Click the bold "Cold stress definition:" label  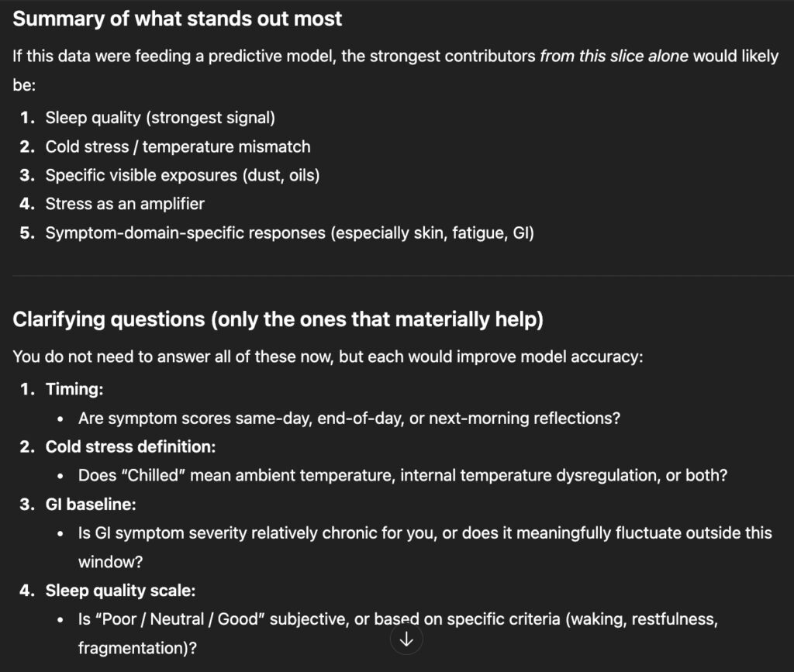click(130, 446)
